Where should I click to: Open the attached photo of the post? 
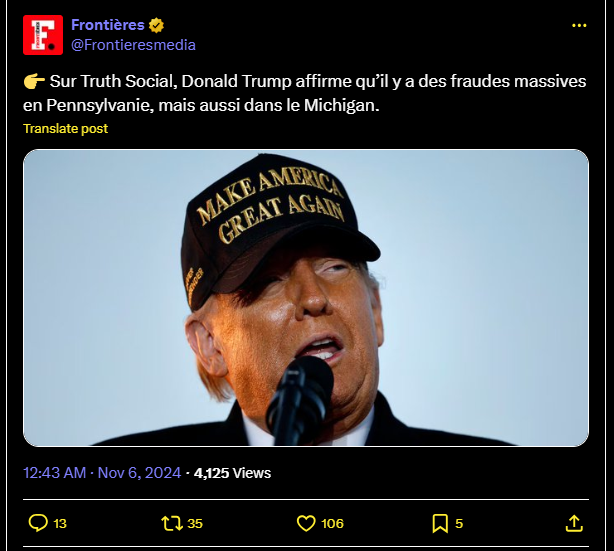(x=306, y=297)
